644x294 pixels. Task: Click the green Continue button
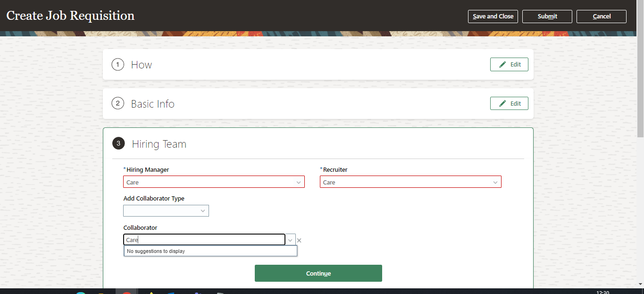pos(318,273)
